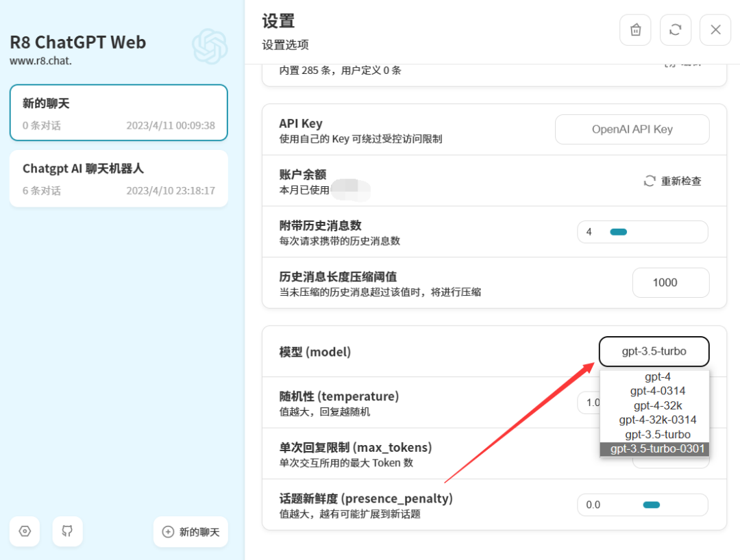Image resolution: width=740 pixels, height=560 pixels.
Task: Click the 6 条对话 count text
Action: [x=42, y=190]
